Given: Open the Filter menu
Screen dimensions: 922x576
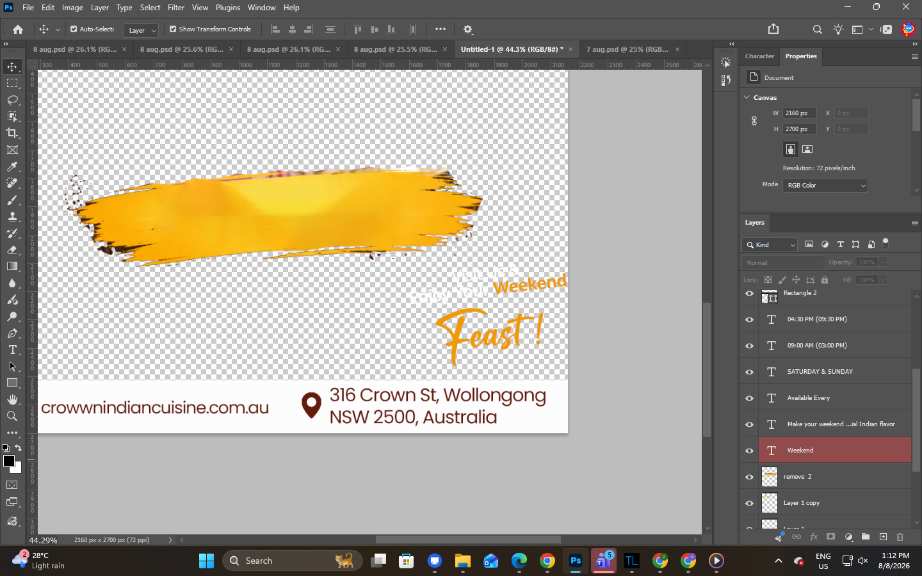Looking at the screenshot, I should (175, 8).
